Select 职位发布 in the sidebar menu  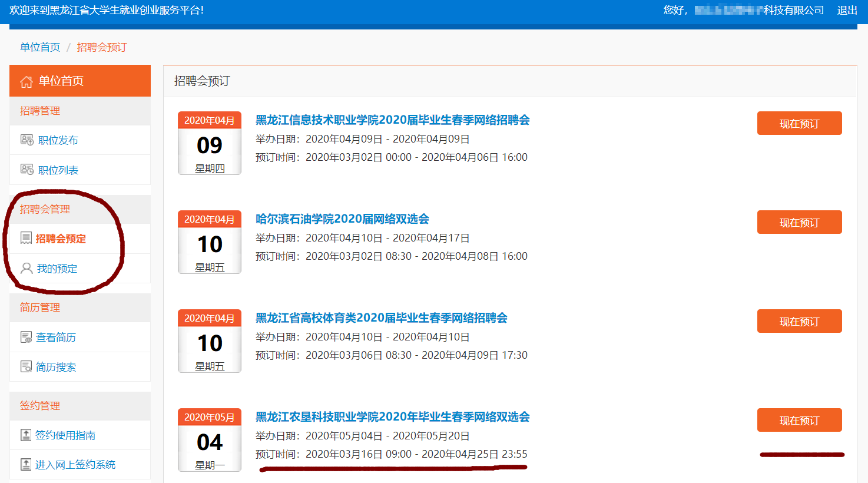(x=58, y=140)
